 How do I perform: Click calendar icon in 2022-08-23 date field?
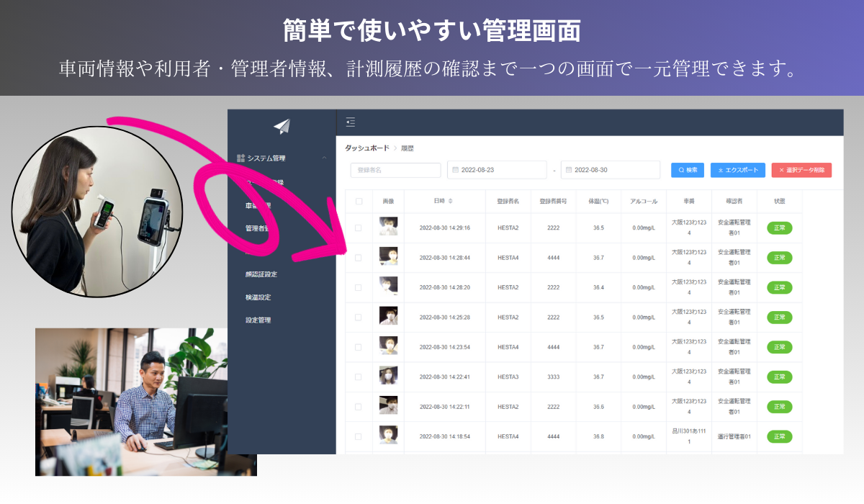[455, 170]
